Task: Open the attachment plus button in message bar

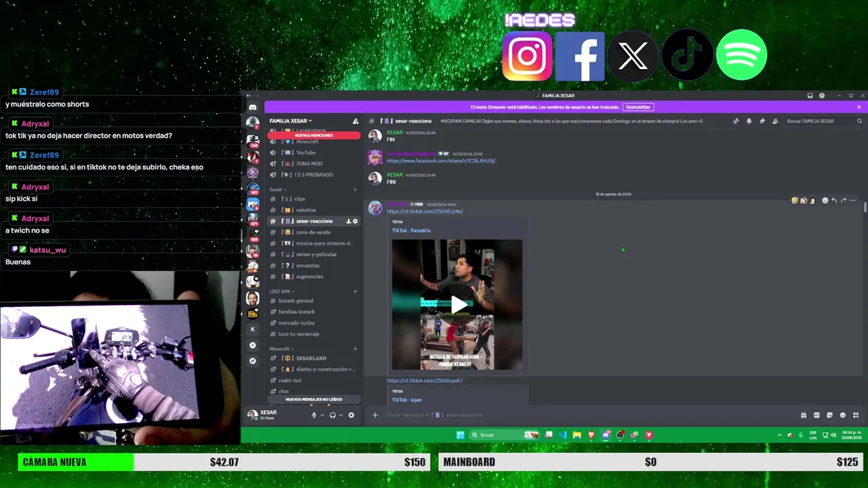Action: (x=375, y=415)
